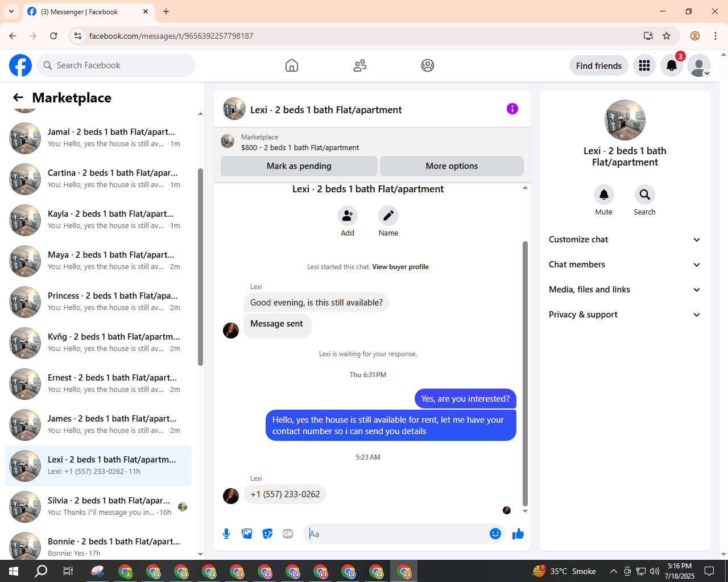
Task: Go to the Home feed icon
Action: coord(292,65)
